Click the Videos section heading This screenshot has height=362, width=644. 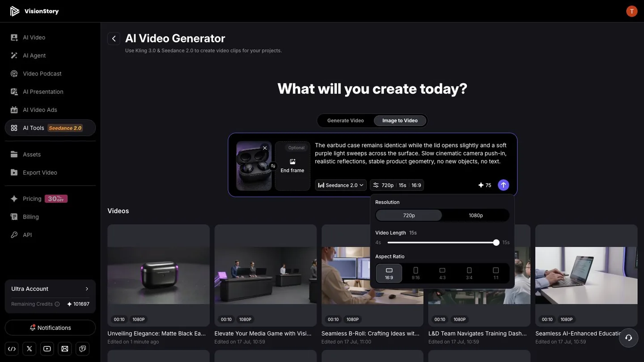coord(118,211)
